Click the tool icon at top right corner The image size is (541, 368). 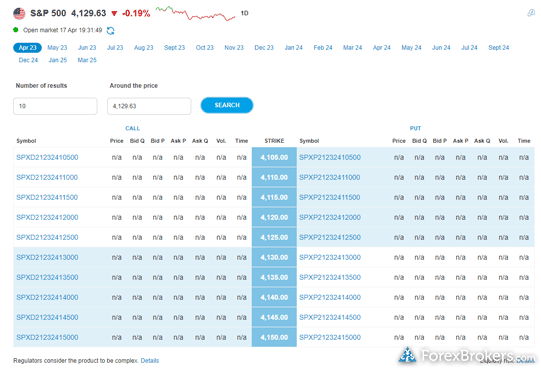531,13
